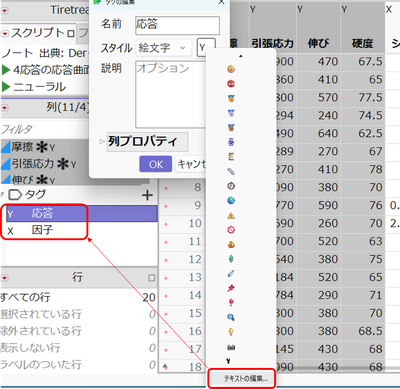Select the 硬度 column header
The image size is (400, 389).
click(362, 43)
